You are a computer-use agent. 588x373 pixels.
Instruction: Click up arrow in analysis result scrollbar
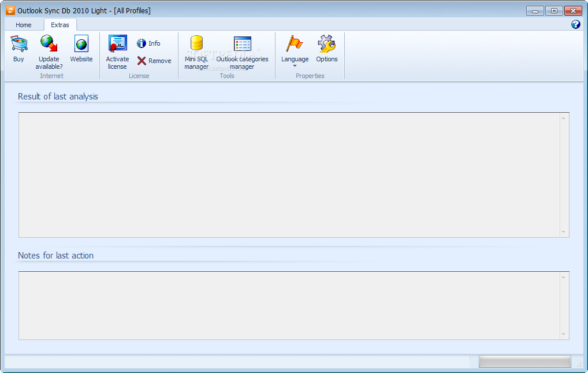point(563,119)
